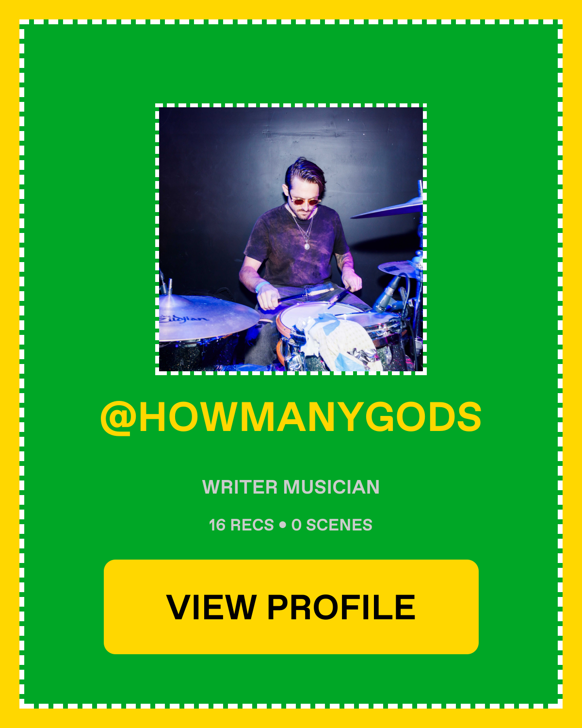Click the blue wristband on the drummer
The width and height of the screenshot is (582, 728).
261,286
